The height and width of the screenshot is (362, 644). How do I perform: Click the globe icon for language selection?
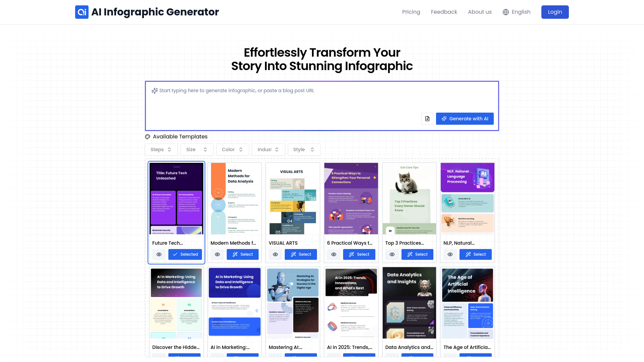point(506,12)
